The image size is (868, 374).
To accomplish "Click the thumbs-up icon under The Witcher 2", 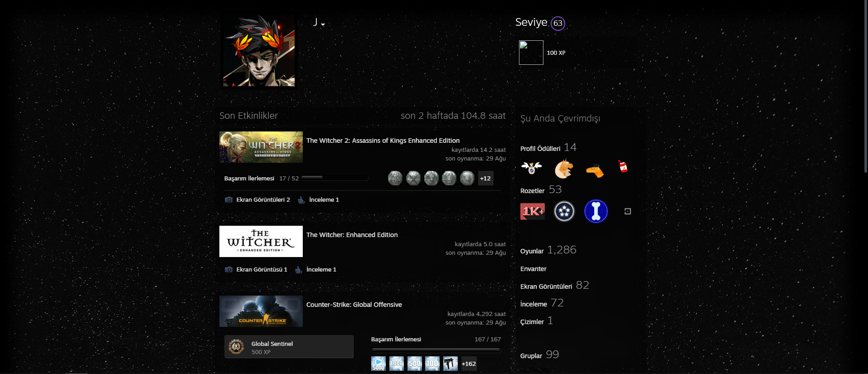I will point(301,200).
